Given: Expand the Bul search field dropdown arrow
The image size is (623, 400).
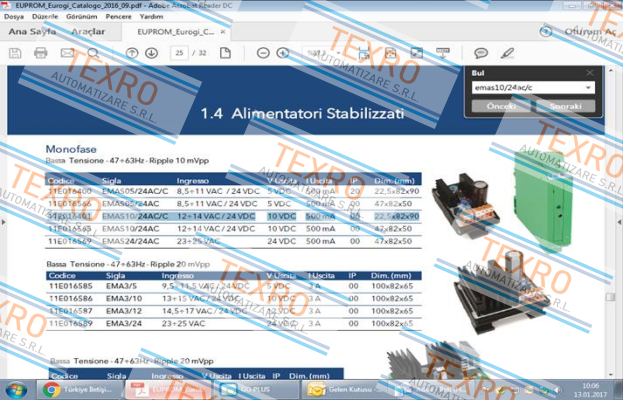Looking at the screenshot, I should click(x=588, y=88).
